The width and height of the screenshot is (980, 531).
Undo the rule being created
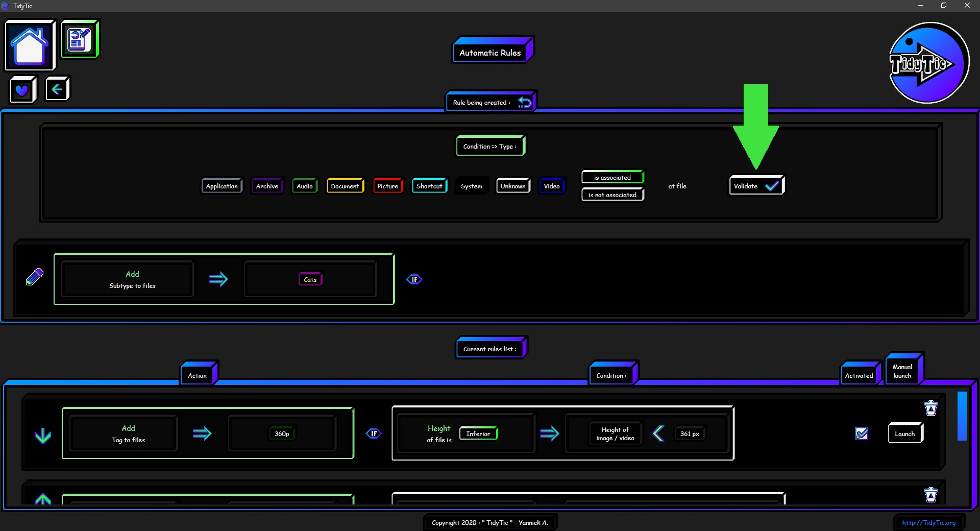click(x=524, y=103)
